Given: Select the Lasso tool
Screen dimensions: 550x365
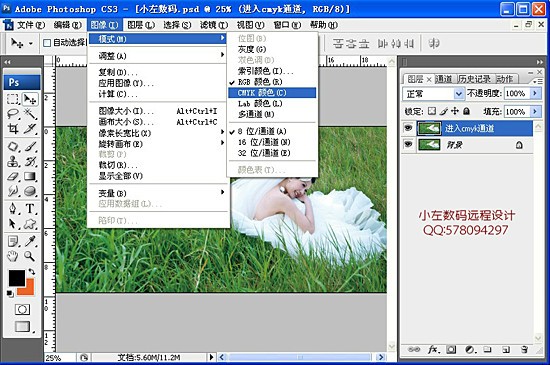Looking at the screenshot, I should 13,114.
